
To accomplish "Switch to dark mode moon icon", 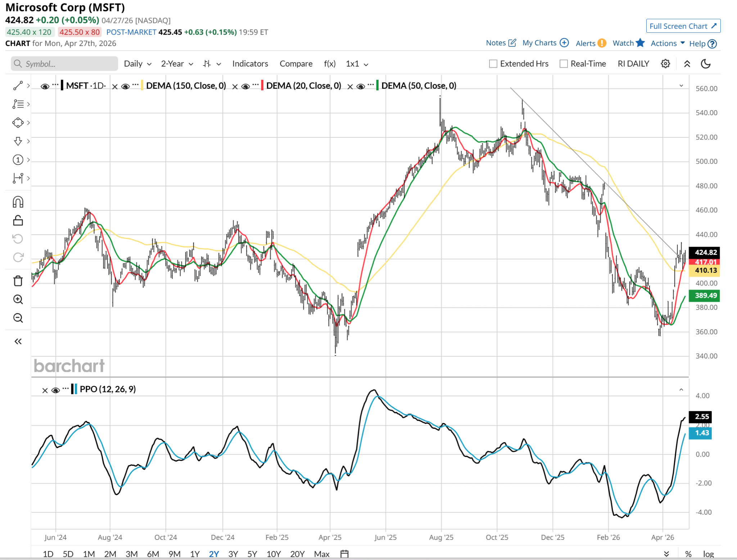I will point(706,64).
